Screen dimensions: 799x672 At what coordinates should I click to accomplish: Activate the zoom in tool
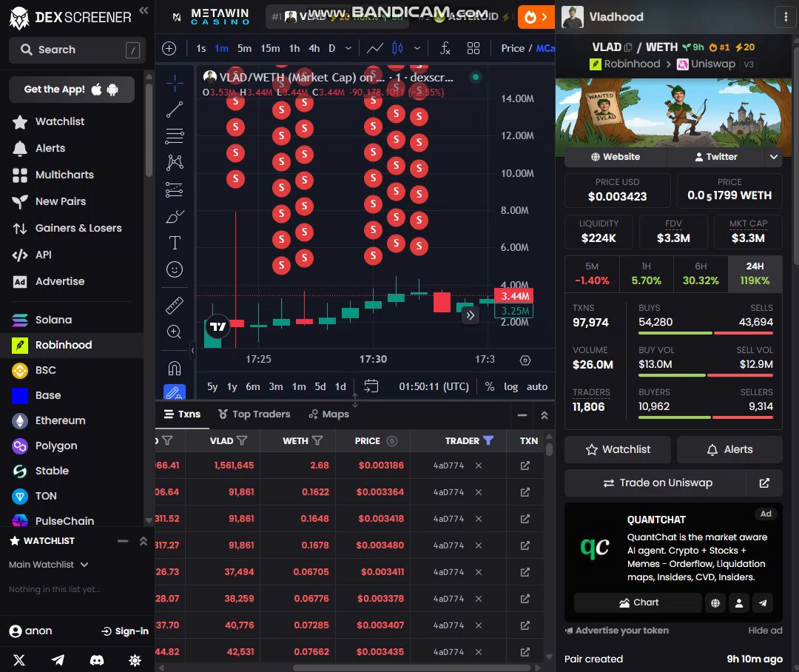coord(175,332)
